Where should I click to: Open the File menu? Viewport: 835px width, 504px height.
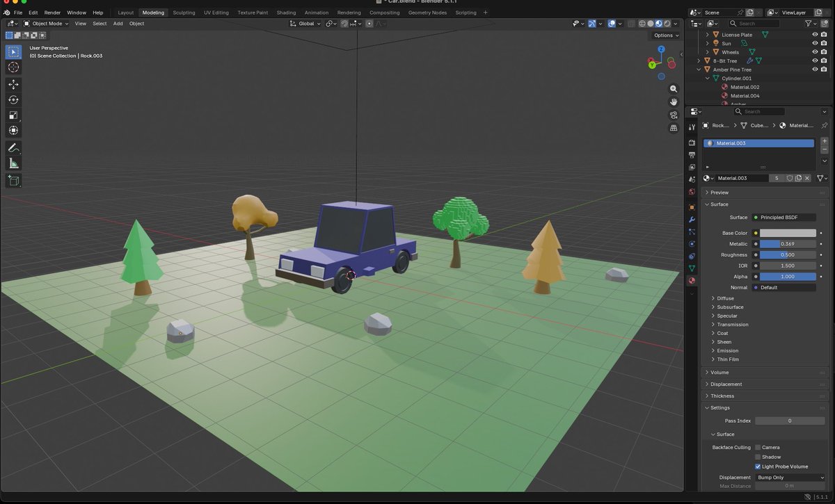click(x=18, y=13)
